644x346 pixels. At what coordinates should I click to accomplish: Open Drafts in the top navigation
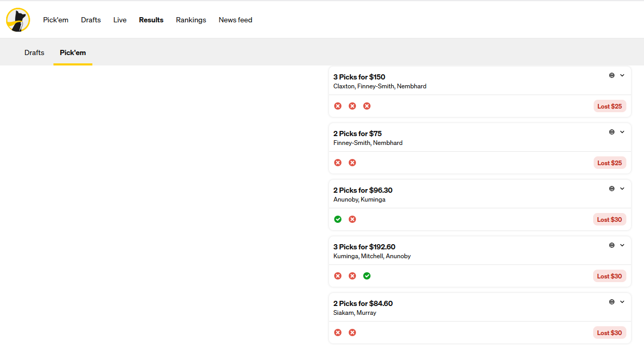coord(91,20)
